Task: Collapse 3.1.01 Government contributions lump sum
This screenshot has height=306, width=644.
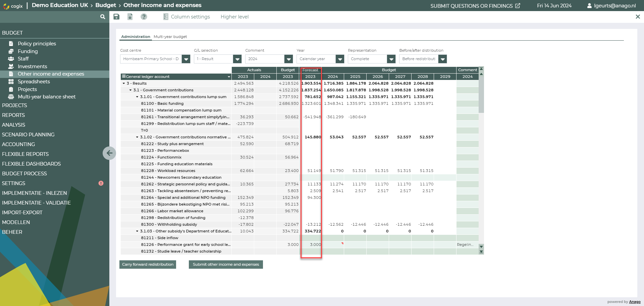Action: 137,97
